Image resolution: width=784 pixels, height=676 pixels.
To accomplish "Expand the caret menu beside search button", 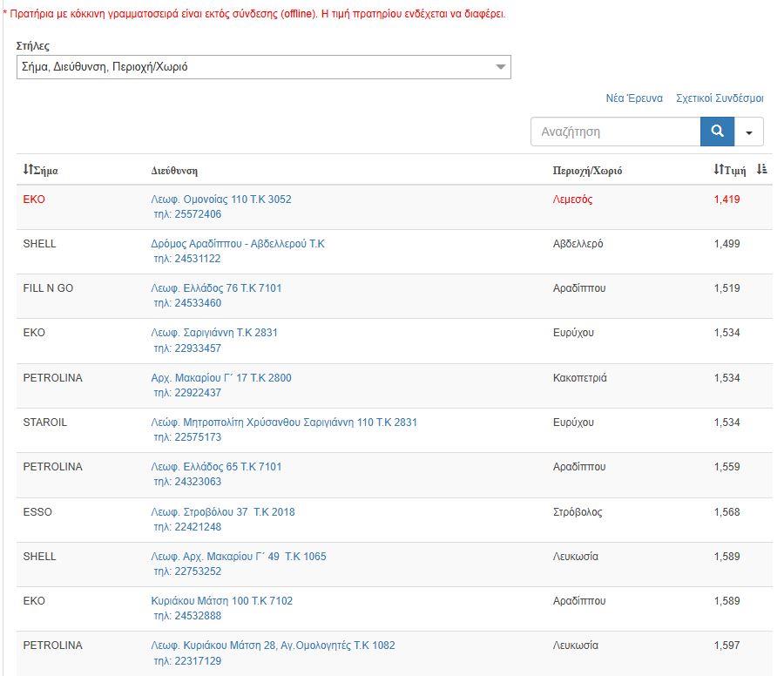I will pos(748,132).
